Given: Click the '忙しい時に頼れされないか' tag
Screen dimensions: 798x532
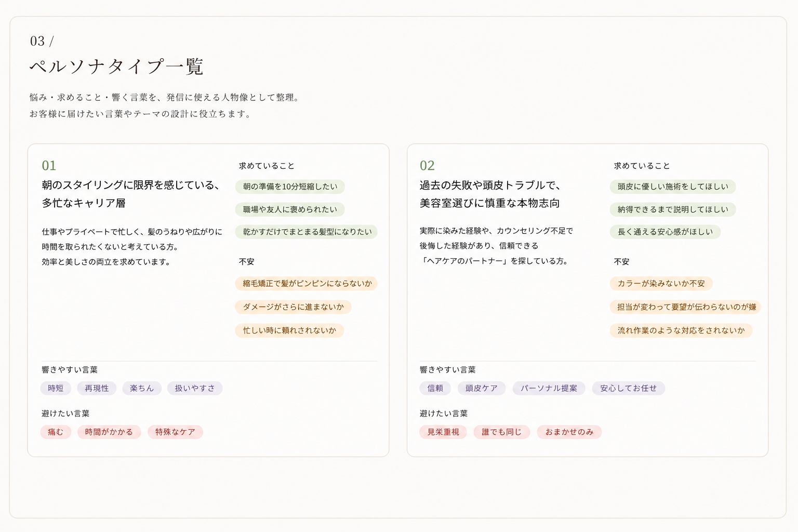Looking at the screenshot, I should pos(289,330).
